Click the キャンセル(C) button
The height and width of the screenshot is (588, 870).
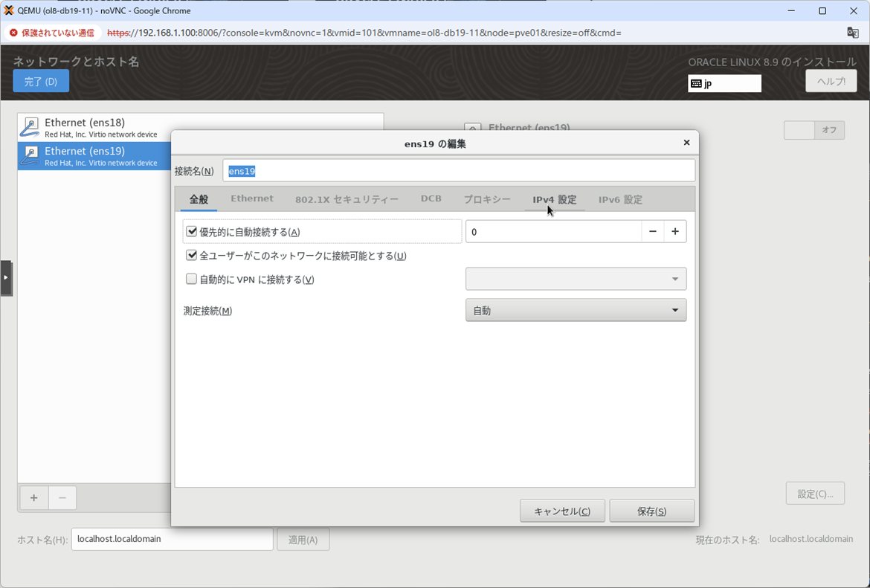tap(562, 511)
